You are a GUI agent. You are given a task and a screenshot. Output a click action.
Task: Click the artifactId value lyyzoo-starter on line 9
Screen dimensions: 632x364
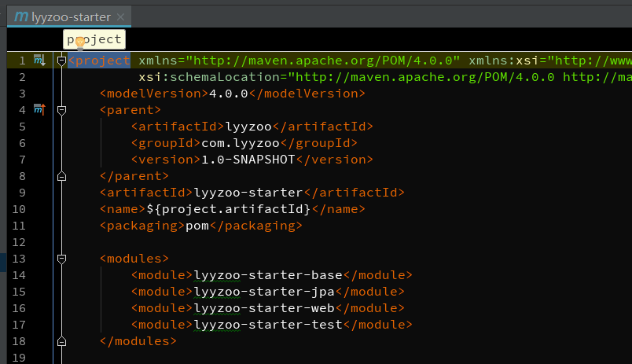pyautogui.click(x=248, y=193)
